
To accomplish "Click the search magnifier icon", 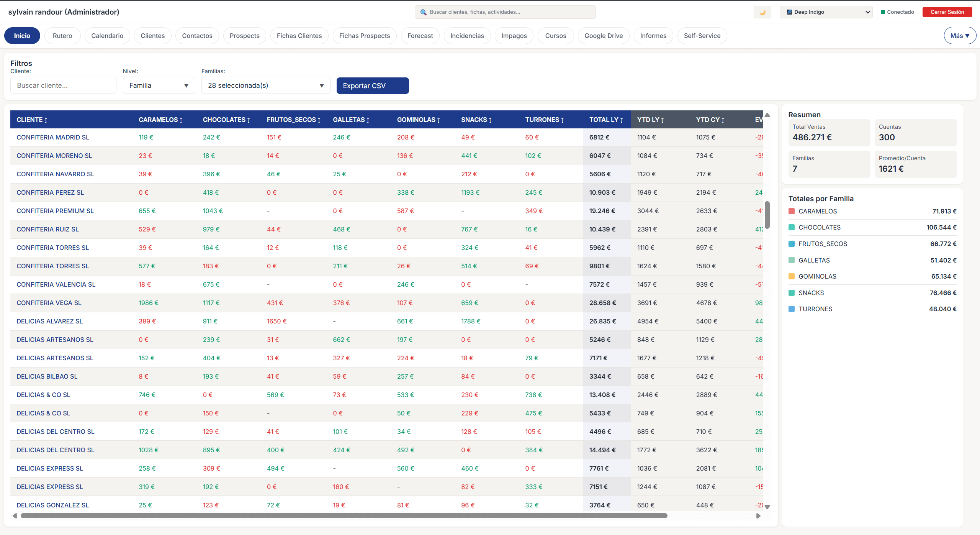I will pyautogui.click(x=423, y=12).
